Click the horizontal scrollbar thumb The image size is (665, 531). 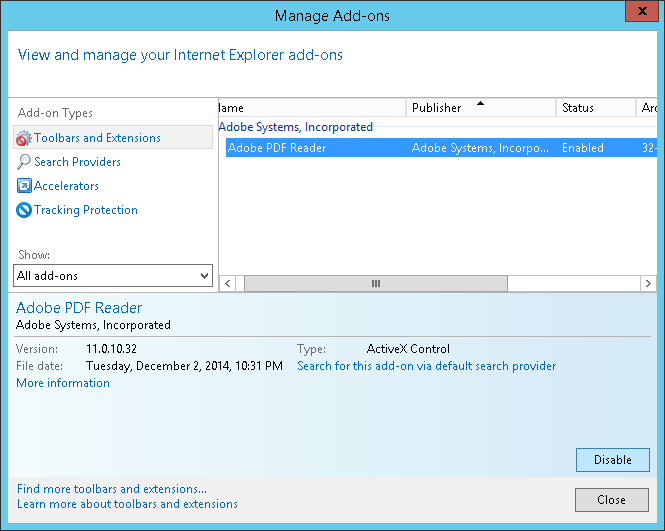[x=376, y=283]
